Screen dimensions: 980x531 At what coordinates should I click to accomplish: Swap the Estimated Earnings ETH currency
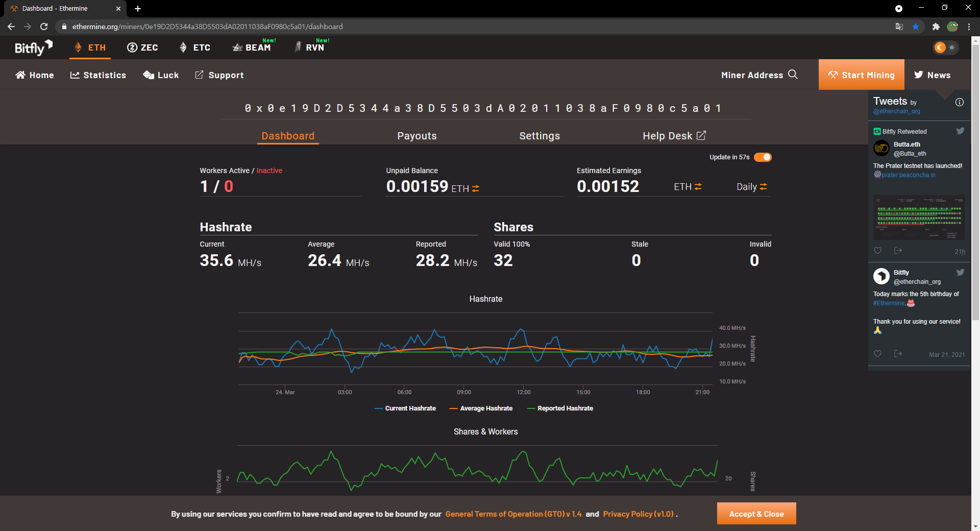click(x=698, y=187)
